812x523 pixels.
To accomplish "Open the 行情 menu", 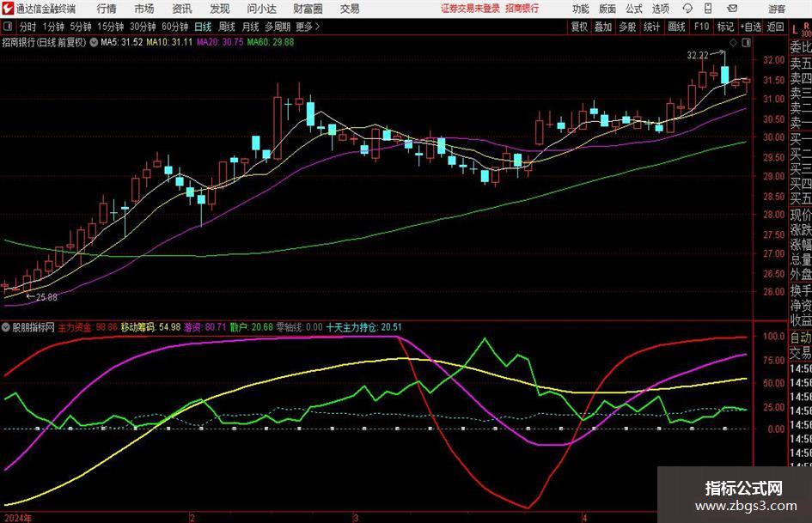I will (107, 9).
